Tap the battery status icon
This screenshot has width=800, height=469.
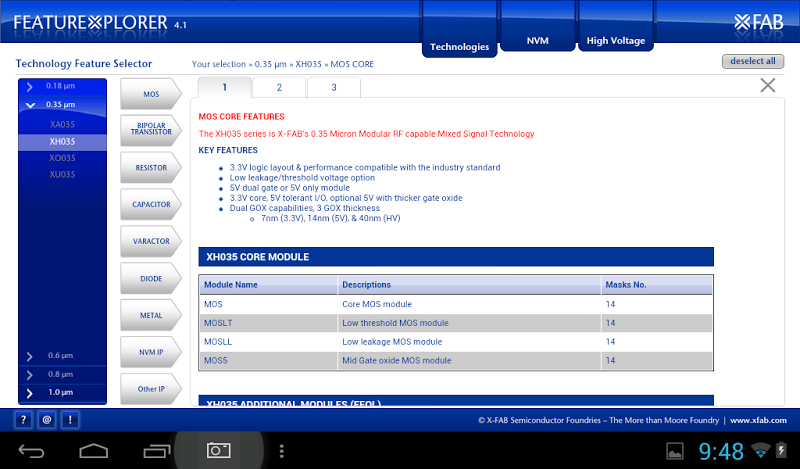[781, 450]
